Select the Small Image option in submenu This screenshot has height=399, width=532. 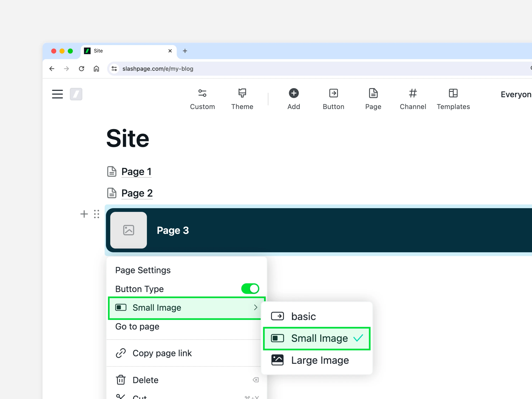[317, 338]
